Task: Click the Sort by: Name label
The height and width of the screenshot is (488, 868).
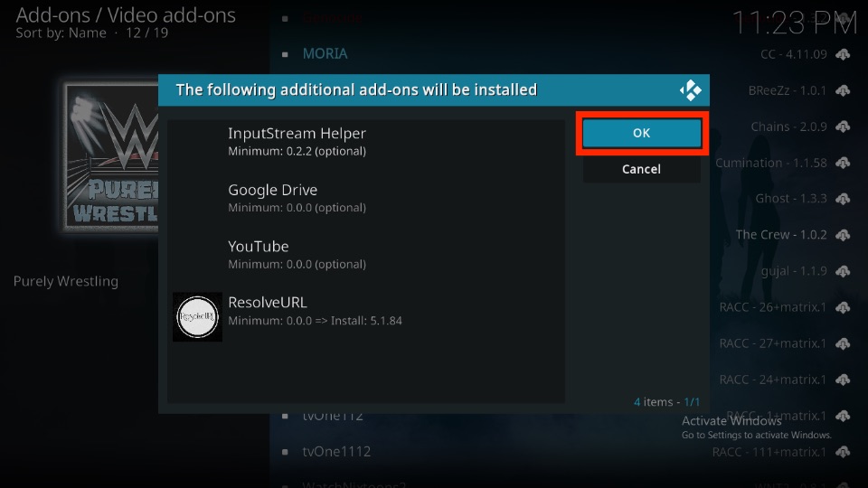Action: 61,33
